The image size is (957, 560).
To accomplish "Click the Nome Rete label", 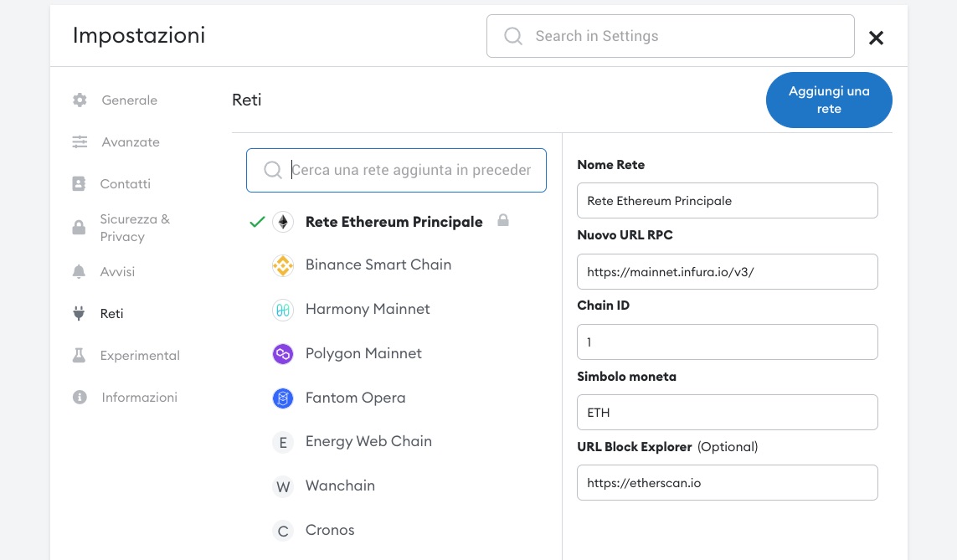I will coord(611,165).
